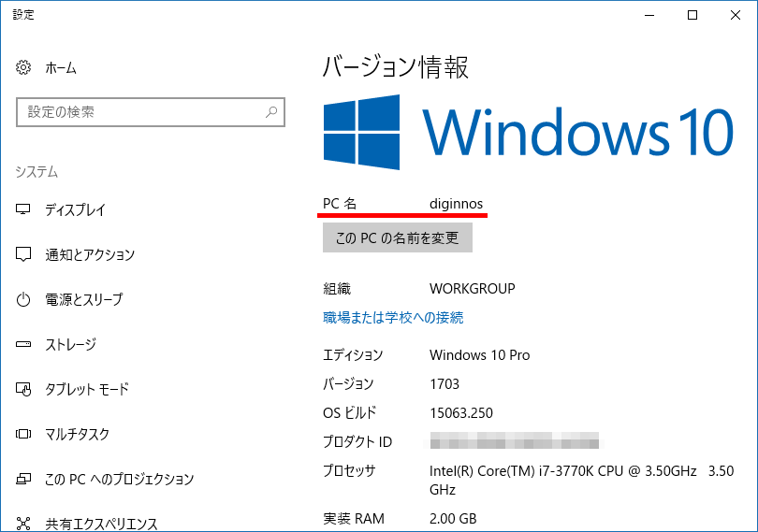The height and width of the screenshot is (532, 758).
Task: Click the magnifier search icon
Action: 271,112
